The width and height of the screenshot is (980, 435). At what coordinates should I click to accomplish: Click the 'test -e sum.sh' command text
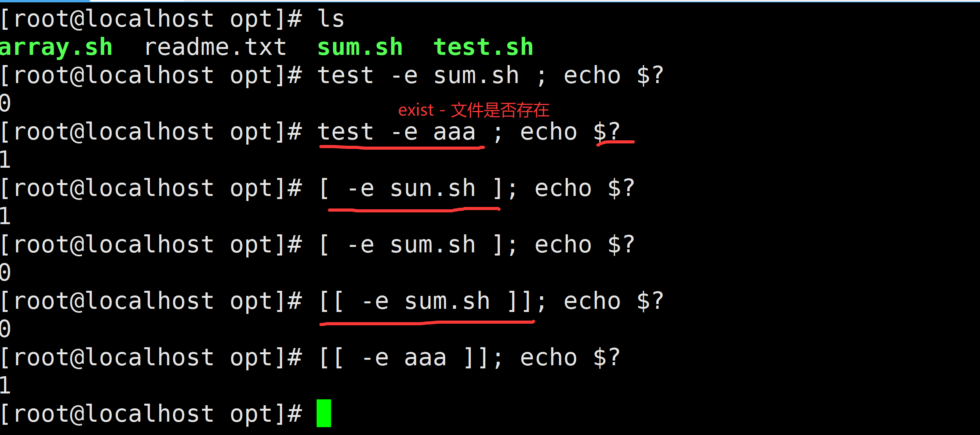418,75
